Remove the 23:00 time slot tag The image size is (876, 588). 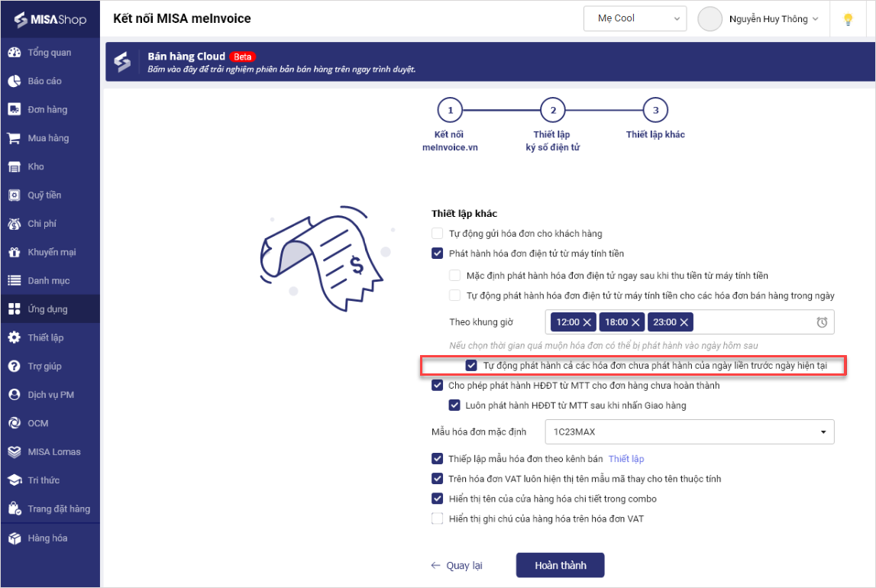684,322
